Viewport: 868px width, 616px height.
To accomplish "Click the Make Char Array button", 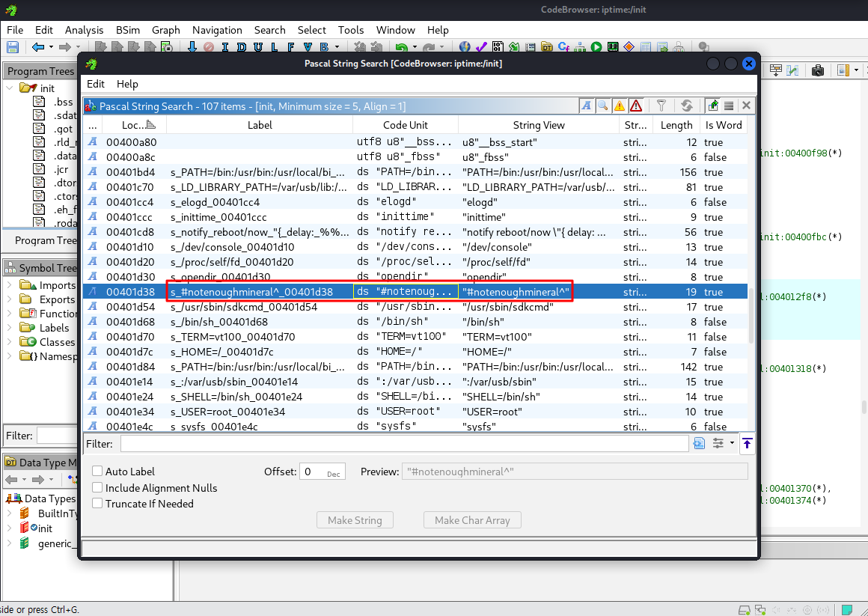I will click(472, 520).
